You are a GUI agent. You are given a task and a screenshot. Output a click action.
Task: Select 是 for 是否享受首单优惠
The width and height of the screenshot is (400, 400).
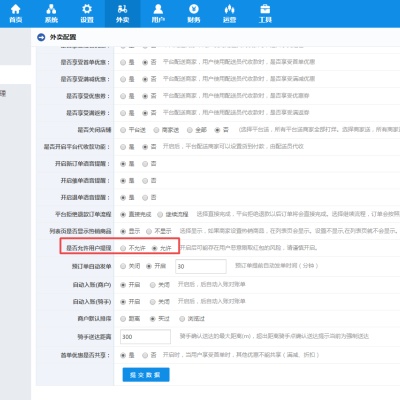[123, 62]
